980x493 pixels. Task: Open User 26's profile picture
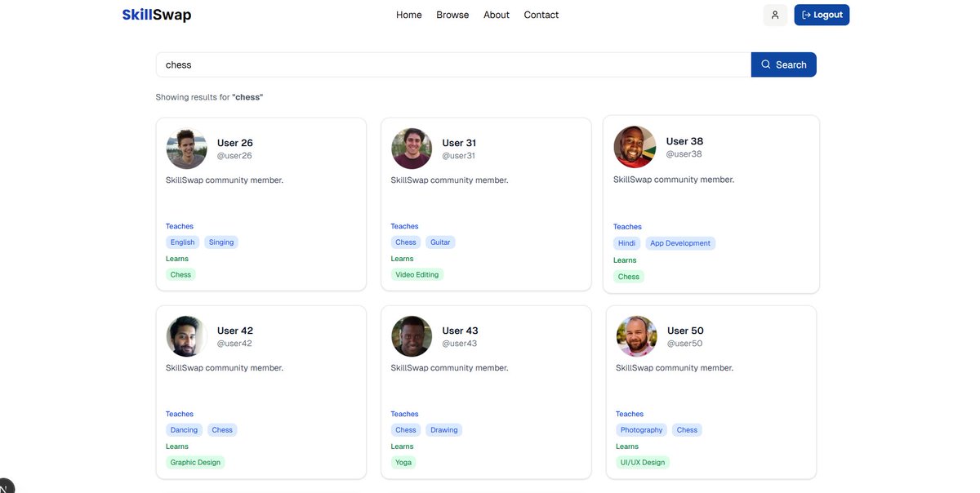point(187,148)
